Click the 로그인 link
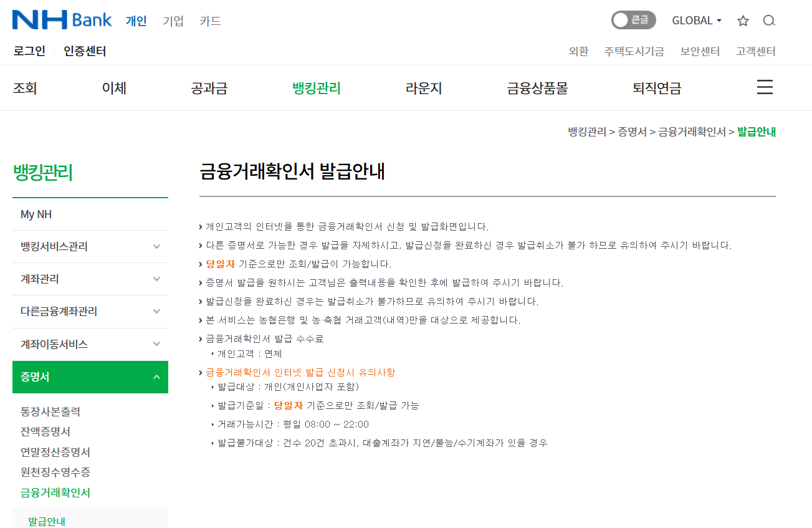The image size is (812, 528). coord(29,51)
